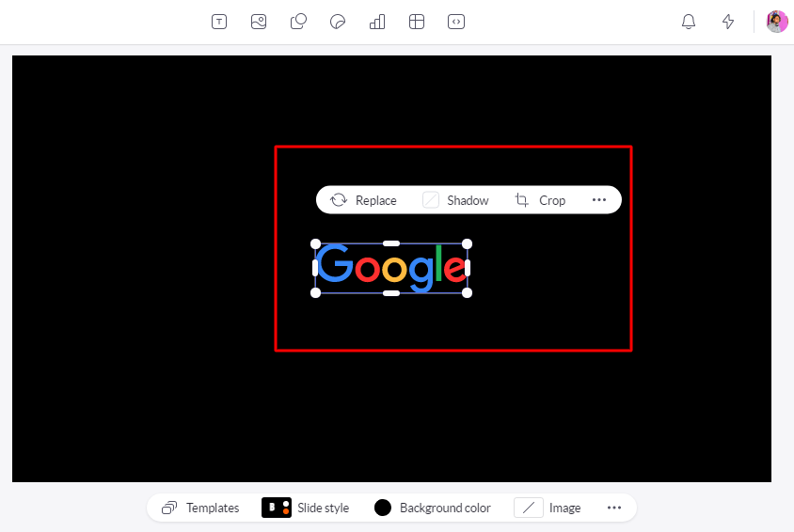Pick the black Background color swatch
The width and height of the screenshot is (794, 532).
383,508
